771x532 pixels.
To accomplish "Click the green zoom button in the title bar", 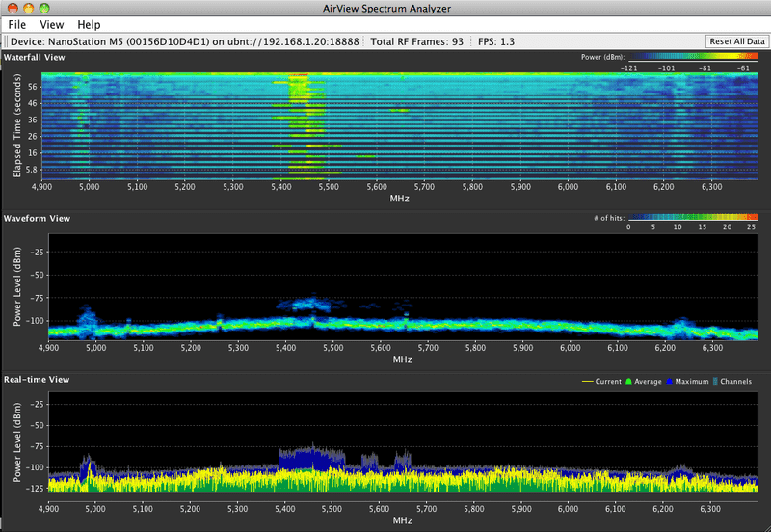I will tap(44, 8).
